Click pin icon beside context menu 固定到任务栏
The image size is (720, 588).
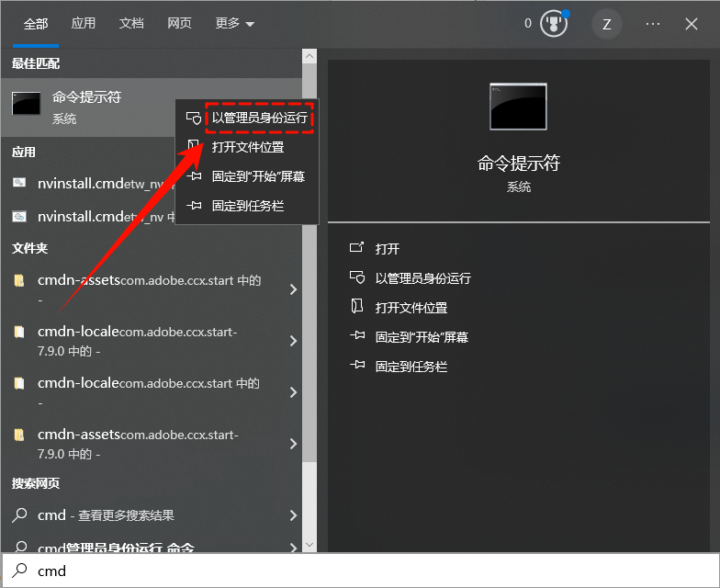tap(194, 206)
